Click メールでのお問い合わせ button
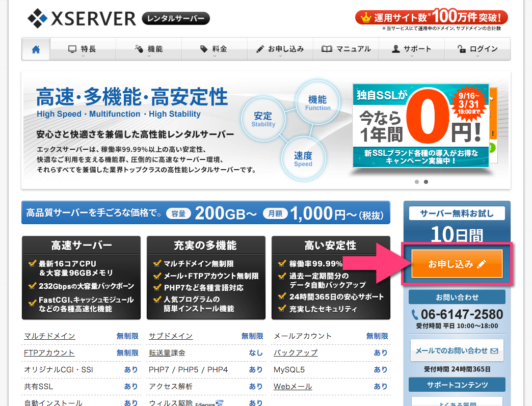This screenshot has width=532, height=406. (x=457, y=350)
